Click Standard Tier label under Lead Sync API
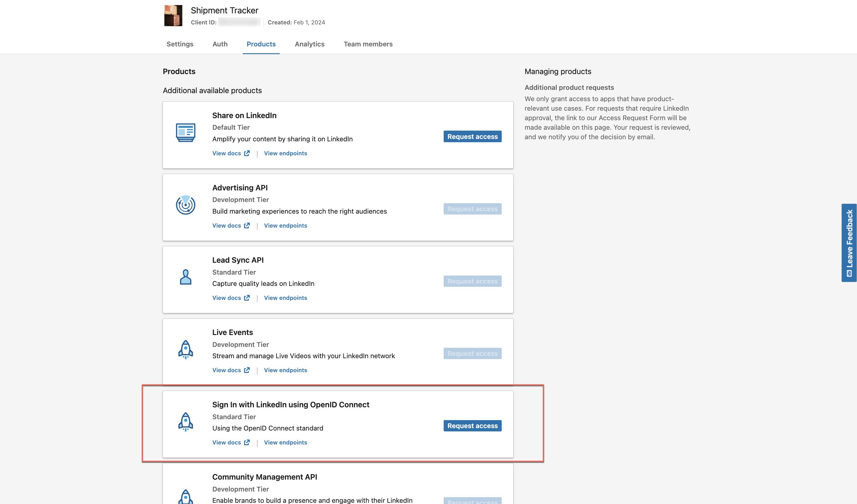Screen dimensions: 857x504 (x=234, y=272)
